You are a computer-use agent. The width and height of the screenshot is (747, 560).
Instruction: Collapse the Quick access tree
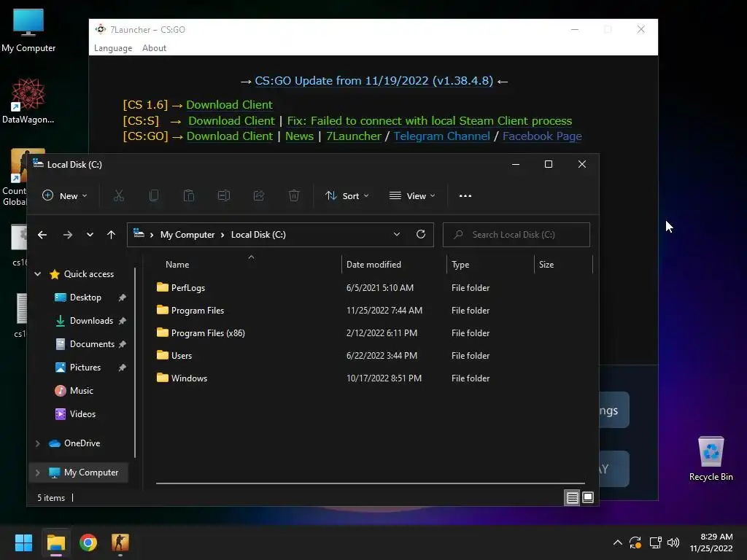tap(38, 274)
